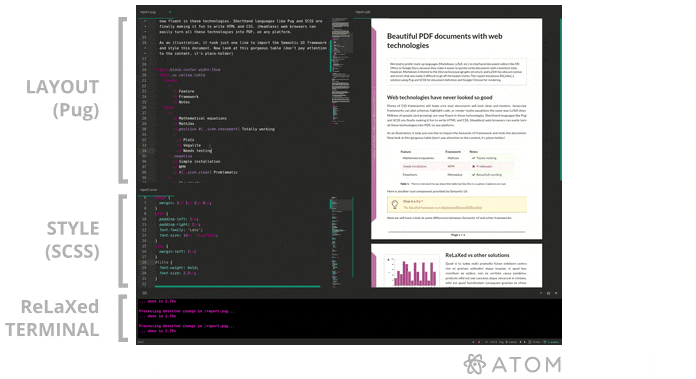Click the SCSS editor minimap
Screen dimensions: 696x379
[342, 242]
